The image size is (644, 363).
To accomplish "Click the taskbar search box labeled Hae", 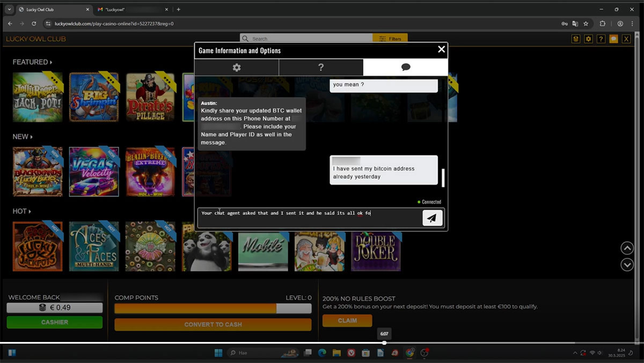I will click(264, 353).
